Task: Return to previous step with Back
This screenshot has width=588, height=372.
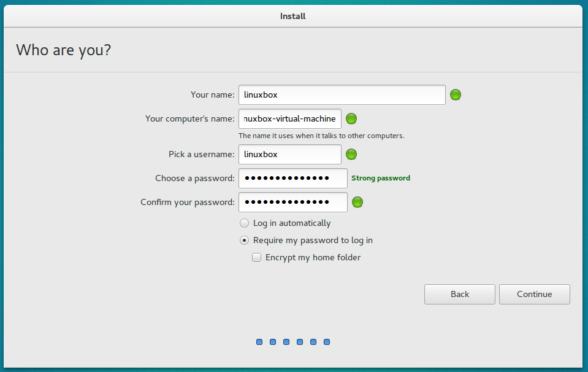Action: [460, 294]
